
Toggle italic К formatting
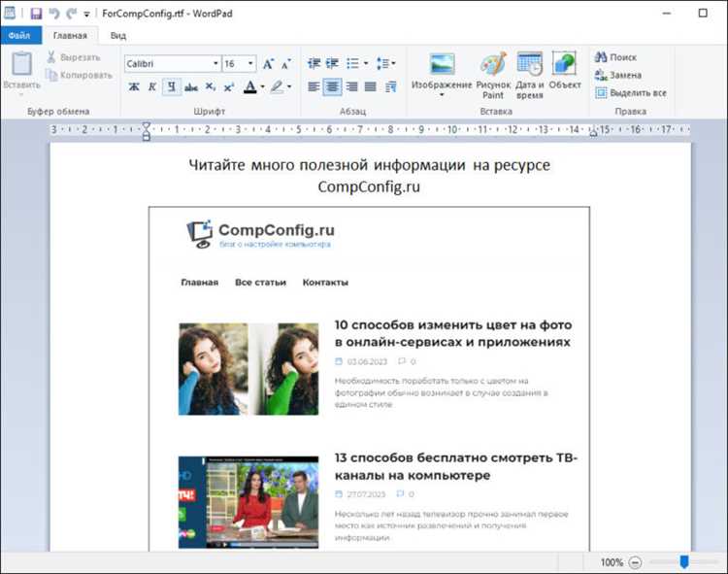[152, 86]
